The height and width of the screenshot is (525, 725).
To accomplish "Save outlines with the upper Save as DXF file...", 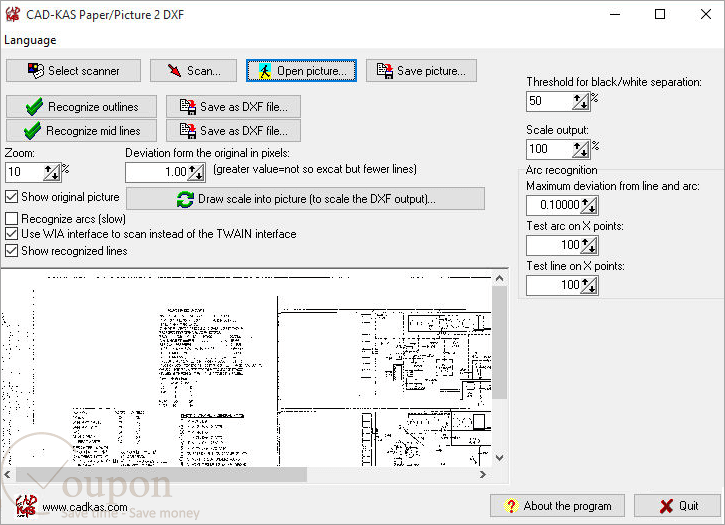I will [233, 107].
